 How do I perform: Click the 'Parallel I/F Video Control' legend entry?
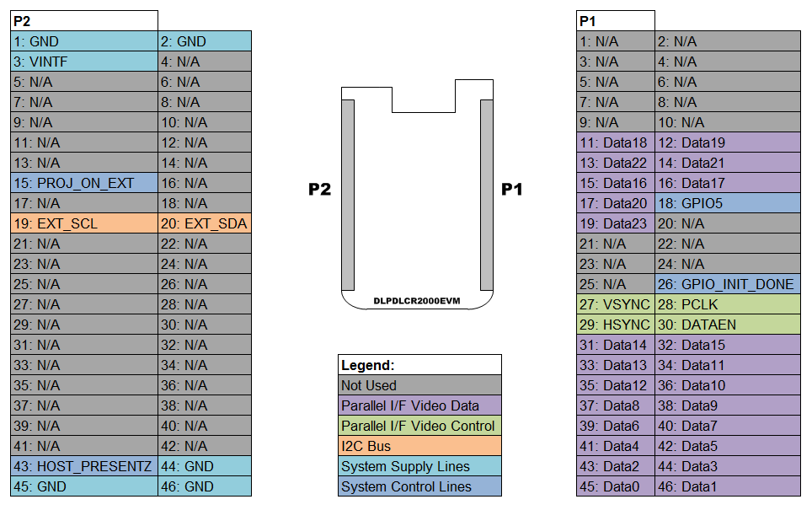419,426
